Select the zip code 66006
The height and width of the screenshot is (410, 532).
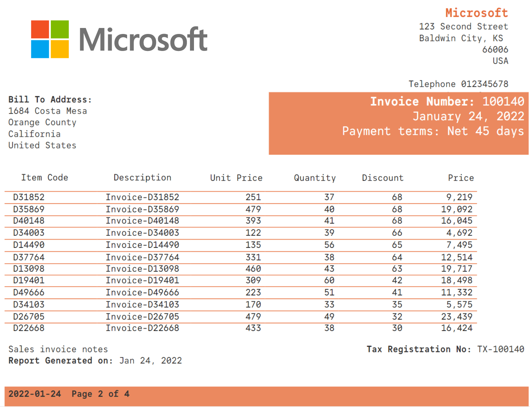[495, 50]
